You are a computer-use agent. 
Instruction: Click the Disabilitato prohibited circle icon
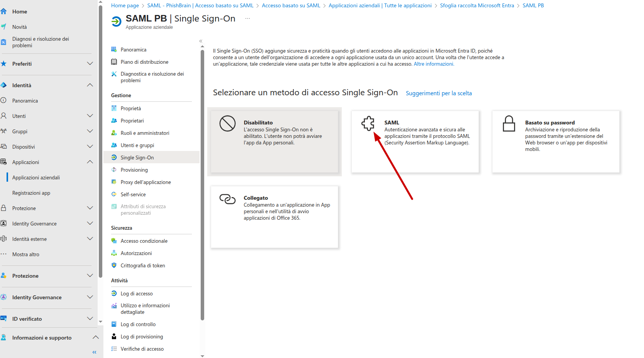tap(227, 123)
